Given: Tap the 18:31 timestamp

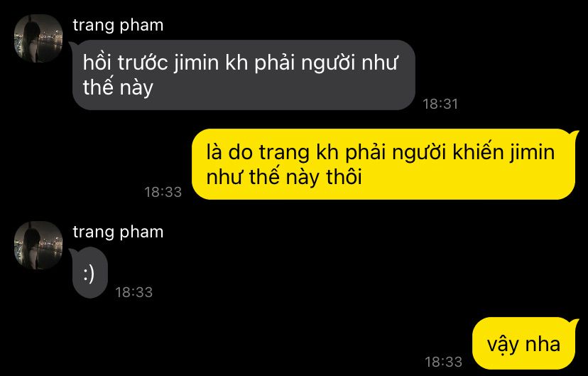Looking at the screenshot, I should (x=440, y=104).
